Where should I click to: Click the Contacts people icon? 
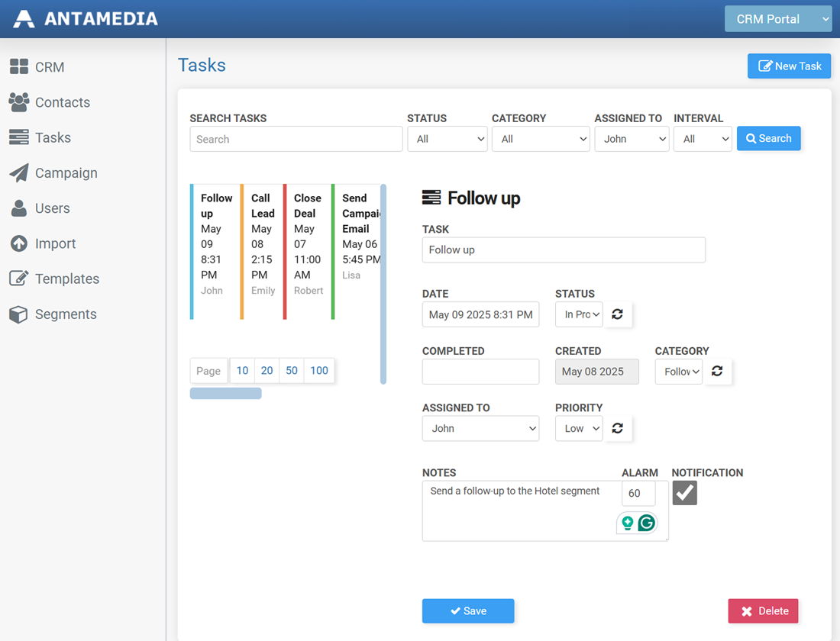pyautogui.click(x=19, y=101)
